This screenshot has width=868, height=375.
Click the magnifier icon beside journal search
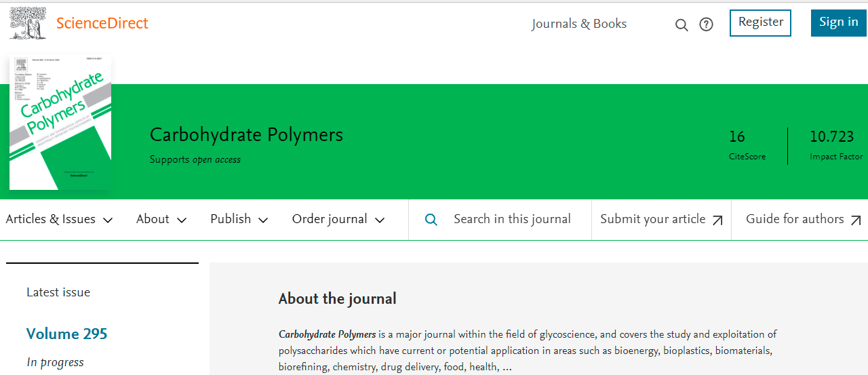point(431,219)
